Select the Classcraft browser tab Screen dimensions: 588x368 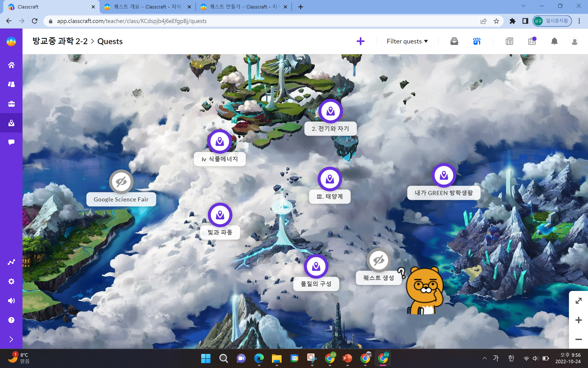(51, 7)
